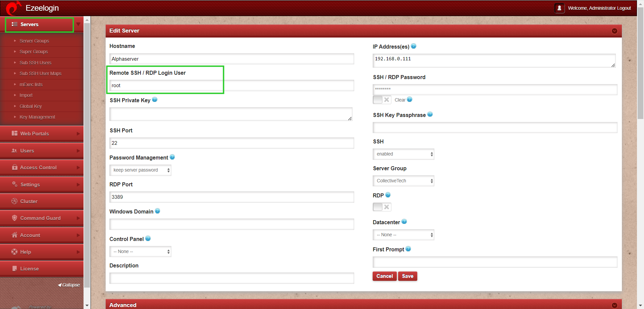Click the administrator user avatar icon
This screenshot has width=644, height=309.
click(559, 8)
